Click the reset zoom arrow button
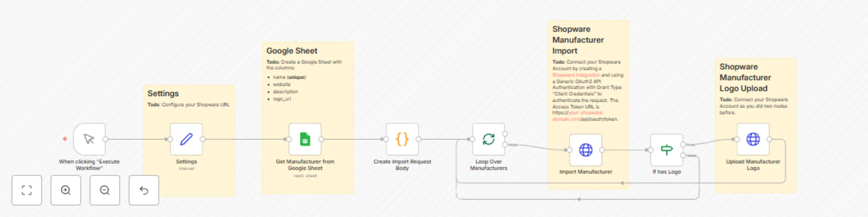 click(x=144, y=190)
